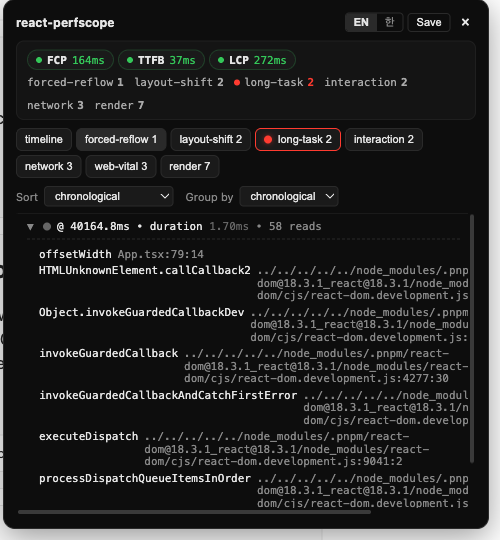Click the horizontal scrollbar at the bottom
The image size is (500, 540).
click(x=195, y=512)
